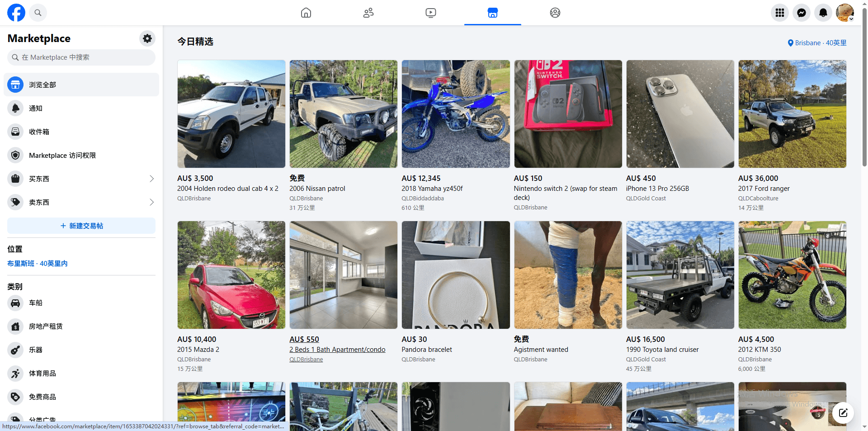The width and height of the screenshot is (868, 431).
Task: Click the 2012 KTM 350 title text
Action: [759, 350]
